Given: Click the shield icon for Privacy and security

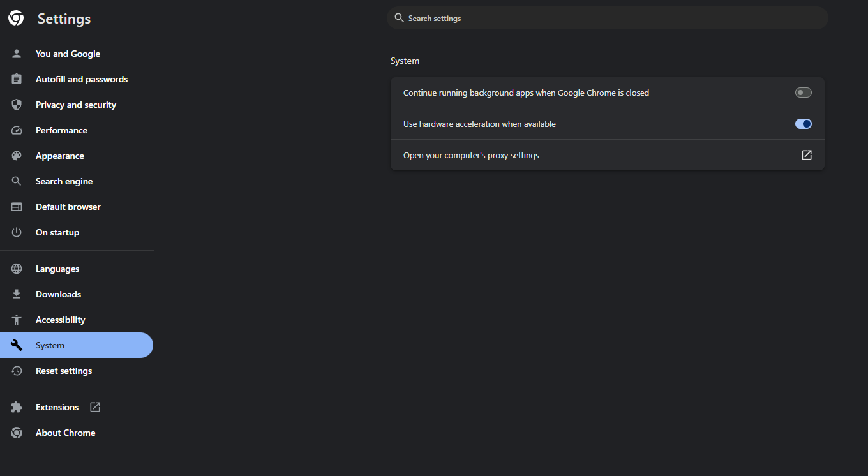Looking at the screenshot, I should click(x=17, y=105).
